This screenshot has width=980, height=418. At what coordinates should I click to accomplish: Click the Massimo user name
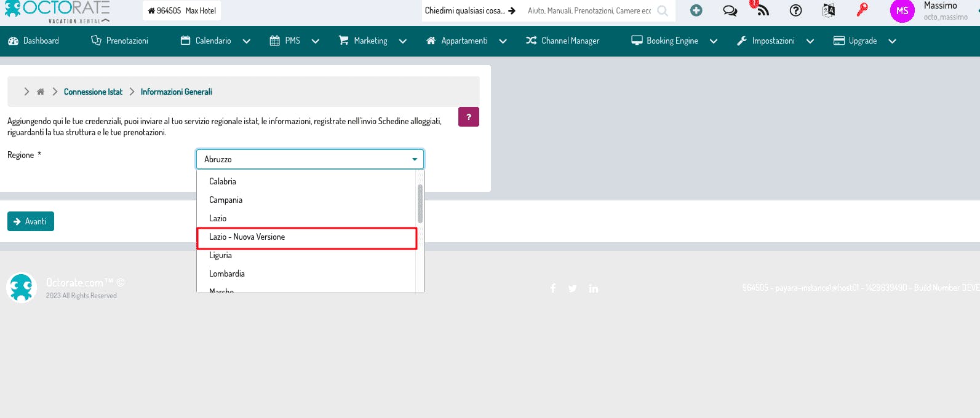940,6
